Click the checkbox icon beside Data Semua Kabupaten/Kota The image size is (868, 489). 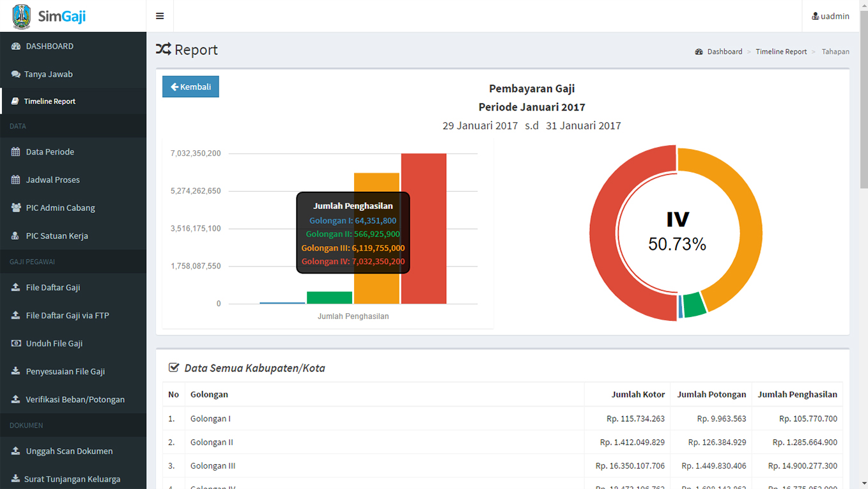click(173, 368)
